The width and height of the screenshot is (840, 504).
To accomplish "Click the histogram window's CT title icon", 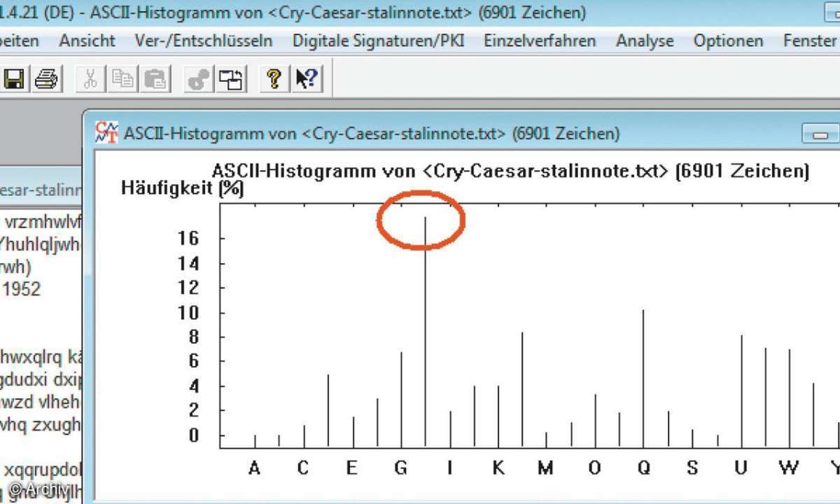I will [106, 132].
